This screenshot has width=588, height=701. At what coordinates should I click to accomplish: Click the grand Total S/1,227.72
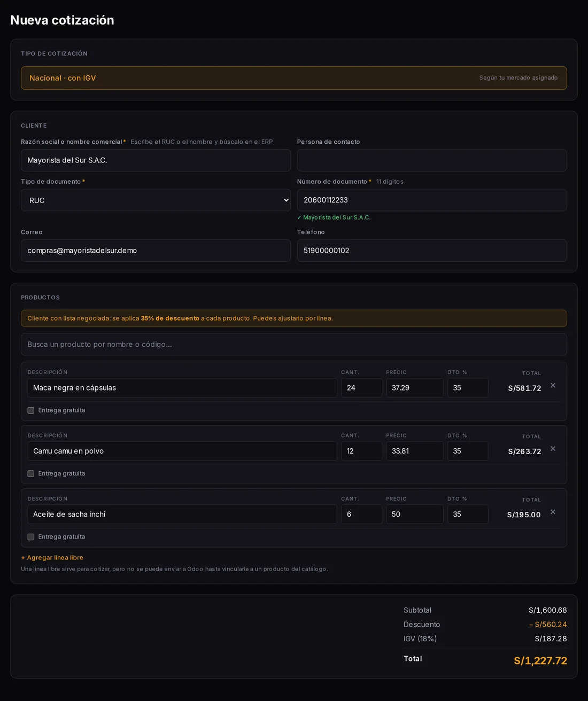click(540, 661)
